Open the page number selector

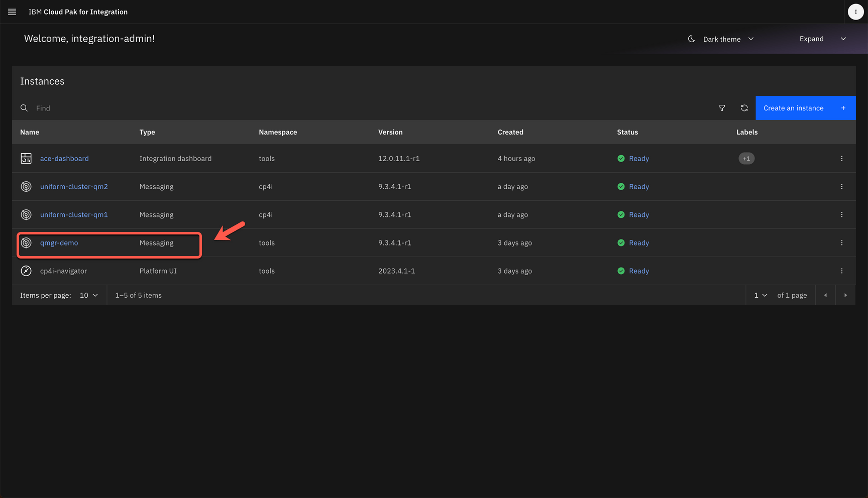pyautogui.click(x=761, y=295)
